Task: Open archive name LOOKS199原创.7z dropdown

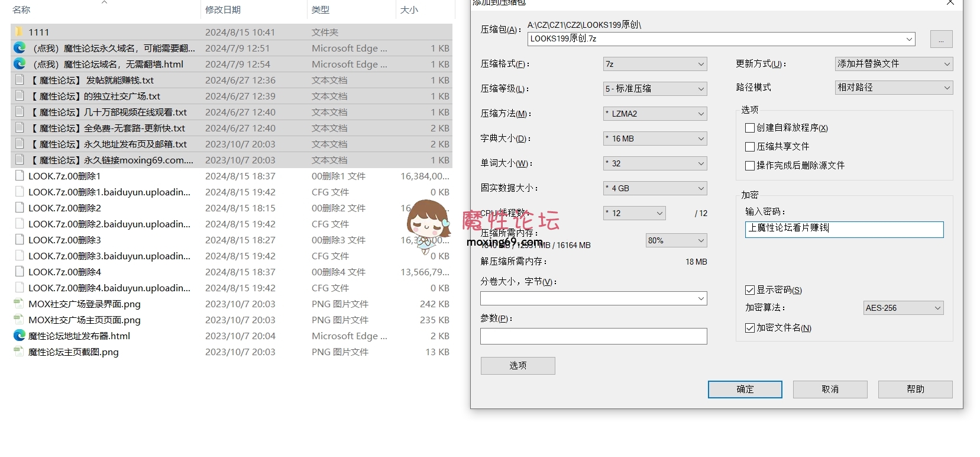Action: 910,39
